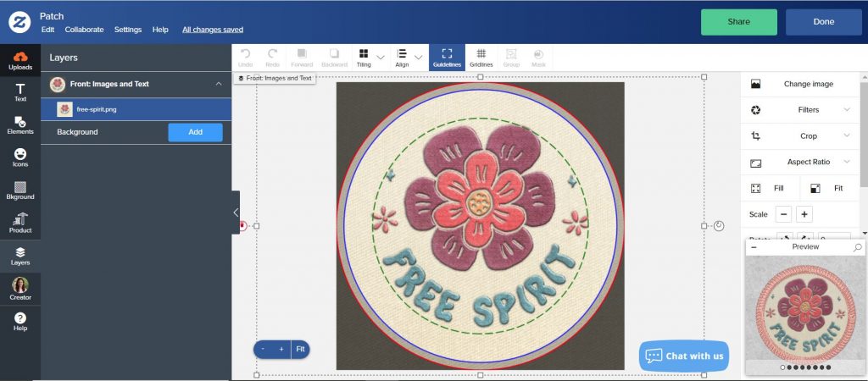Image resolution: width=868 pixels, height=381 pixels.
Task: Open the Help sidebar icon
Action: coord(19,322)
